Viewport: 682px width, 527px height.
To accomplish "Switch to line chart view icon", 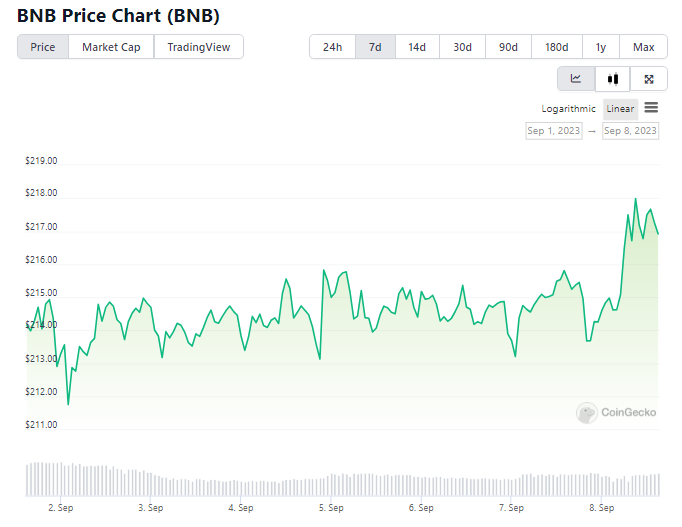I will 576,79.
